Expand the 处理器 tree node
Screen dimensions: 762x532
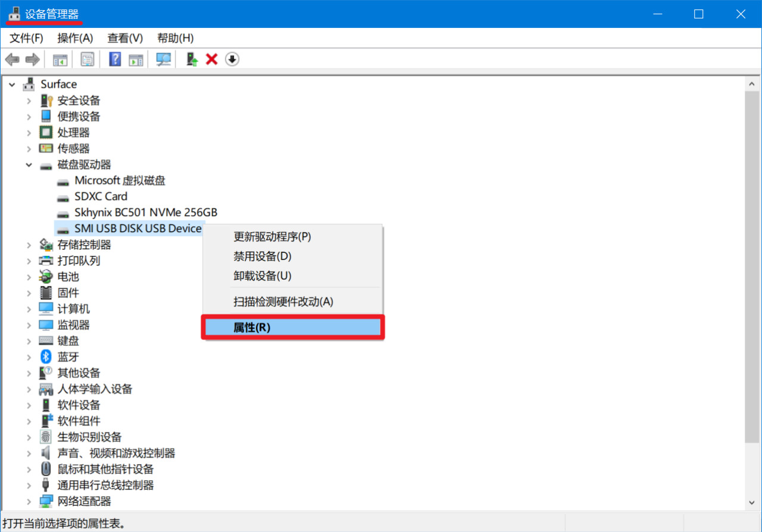pos(29,132)
